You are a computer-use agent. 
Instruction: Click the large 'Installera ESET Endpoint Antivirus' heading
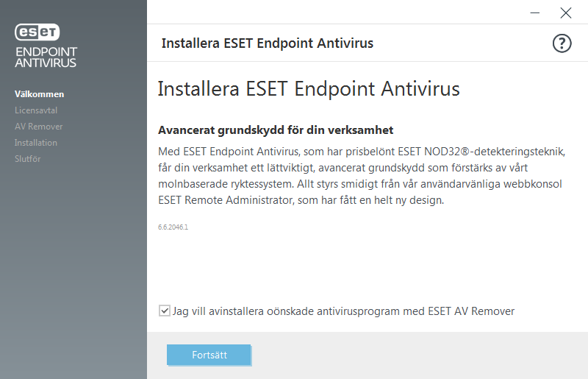[x=309, y=90]
